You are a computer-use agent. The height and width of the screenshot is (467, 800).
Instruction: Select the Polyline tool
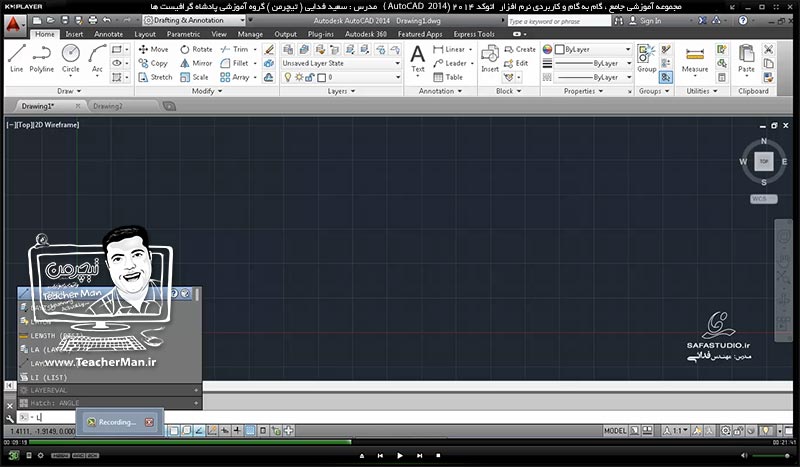(x=41, y=59)
